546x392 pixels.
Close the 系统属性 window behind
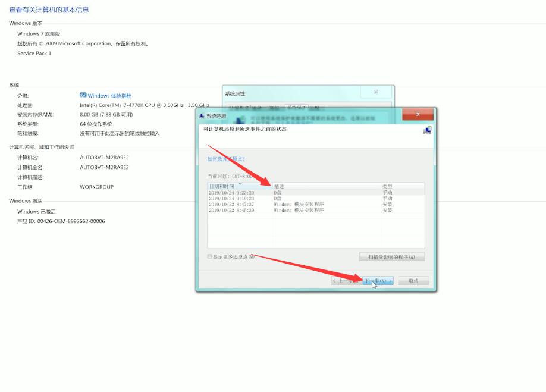click(x=376, y=92)
